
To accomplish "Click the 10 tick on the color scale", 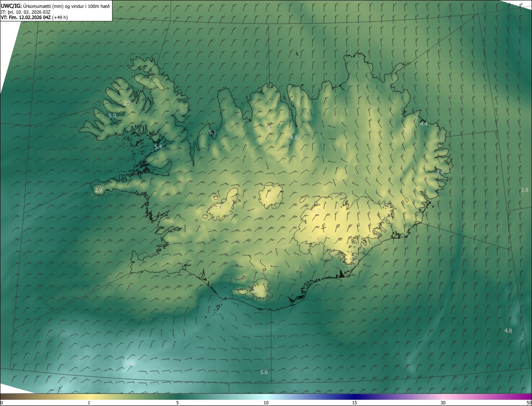I will click(266, 403).
